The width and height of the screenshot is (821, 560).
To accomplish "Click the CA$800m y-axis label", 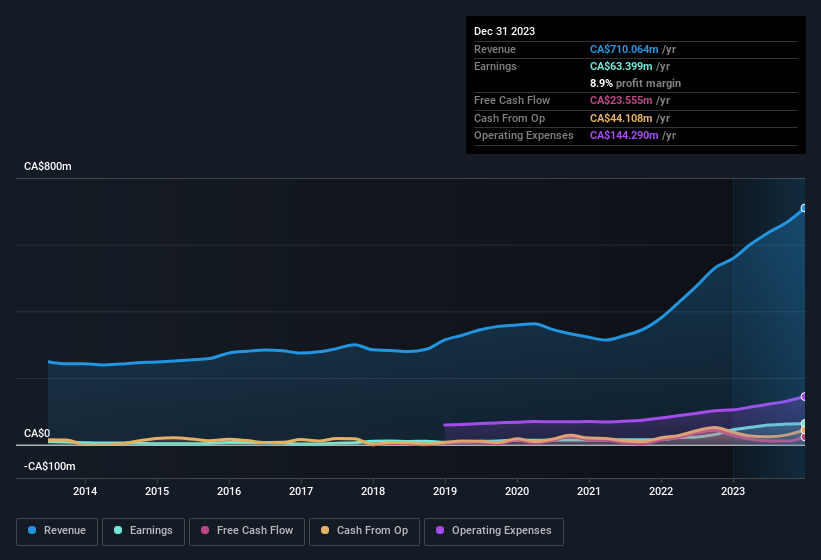I will click(x=48, y=166).
